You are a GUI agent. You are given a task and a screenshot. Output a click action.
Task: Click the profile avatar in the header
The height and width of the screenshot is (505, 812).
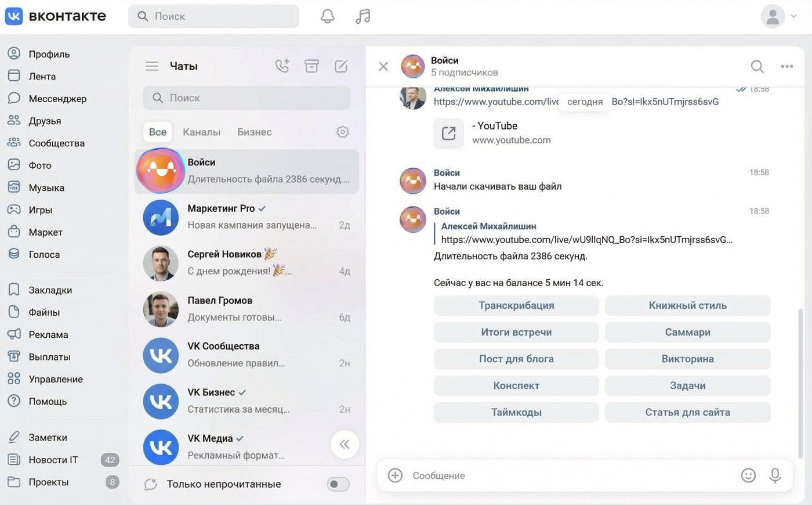coord(773,16)
